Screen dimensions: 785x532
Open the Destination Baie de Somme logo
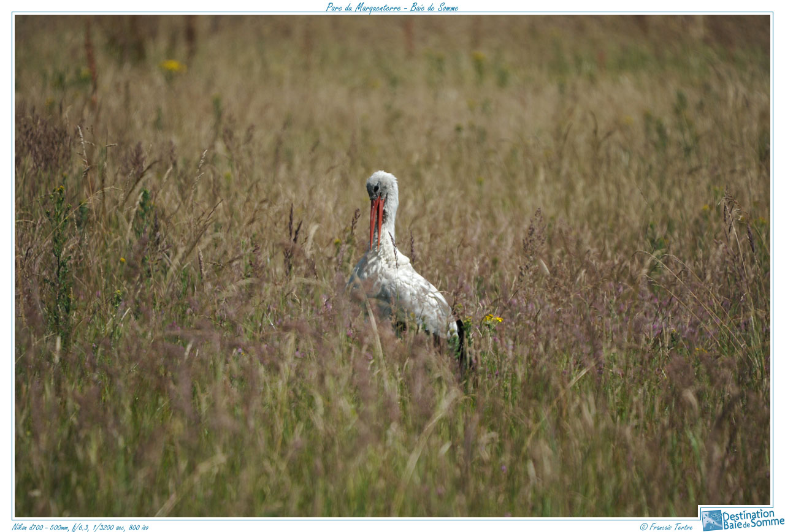(742, 519)
